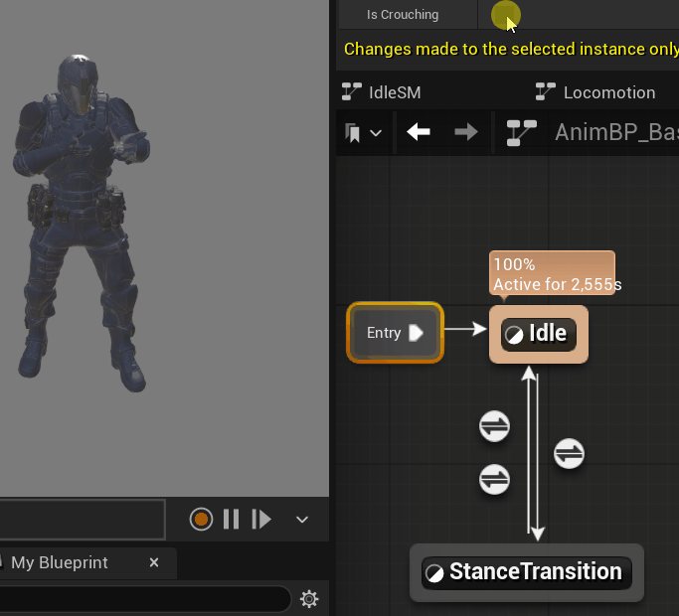Toggle the Is Crouching checkbox
The width and height of the screenshot is (679, 616).
[x=505, y=15]
